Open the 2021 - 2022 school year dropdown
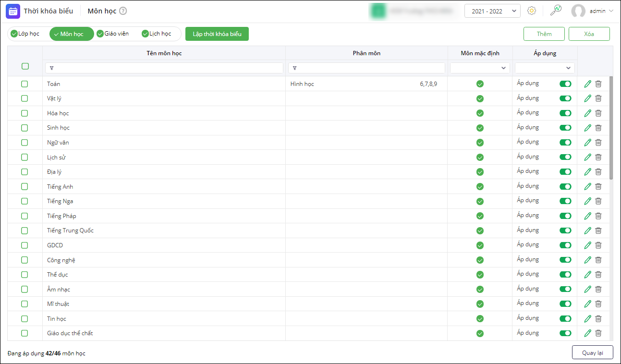Screen dimensions: 621x364 pyautogui.click(x=492, y=11)
